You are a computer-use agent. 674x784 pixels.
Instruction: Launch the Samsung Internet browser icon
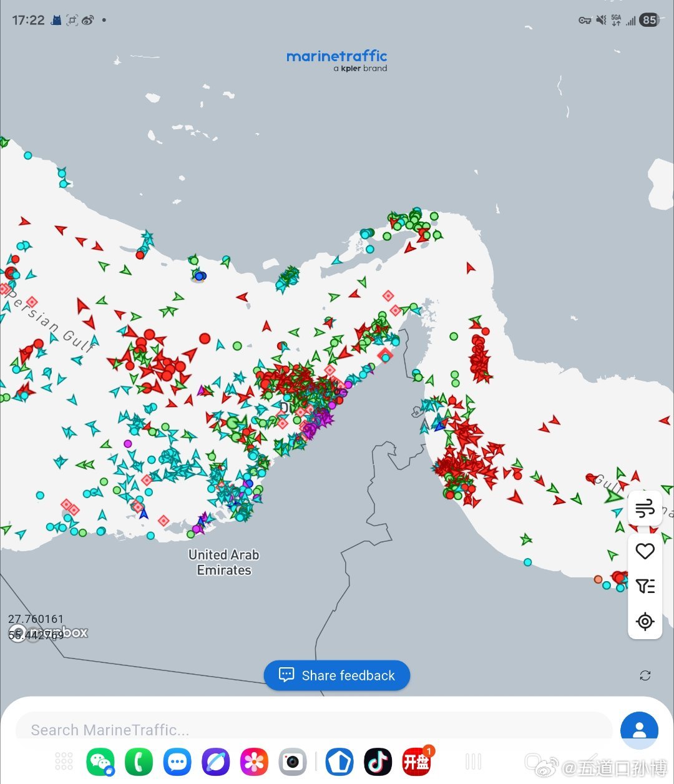tap(216, 762)
